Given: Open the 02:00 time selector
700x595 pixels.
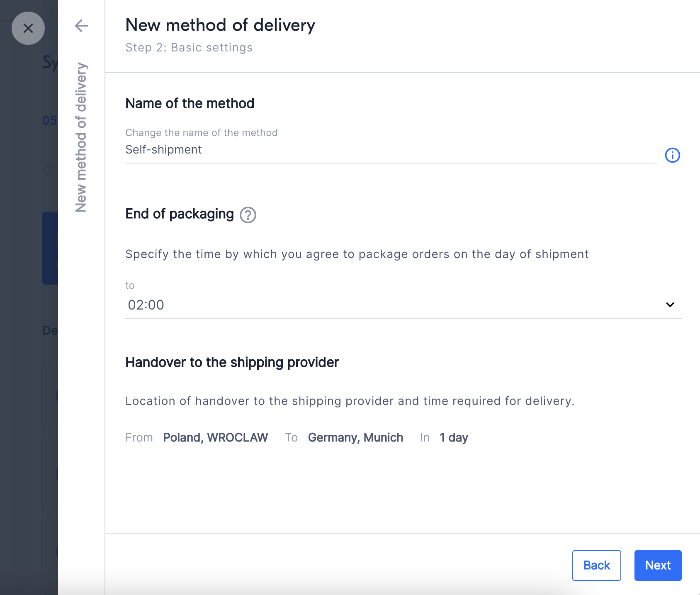Looking at the screenshot, I should point(403,305).
